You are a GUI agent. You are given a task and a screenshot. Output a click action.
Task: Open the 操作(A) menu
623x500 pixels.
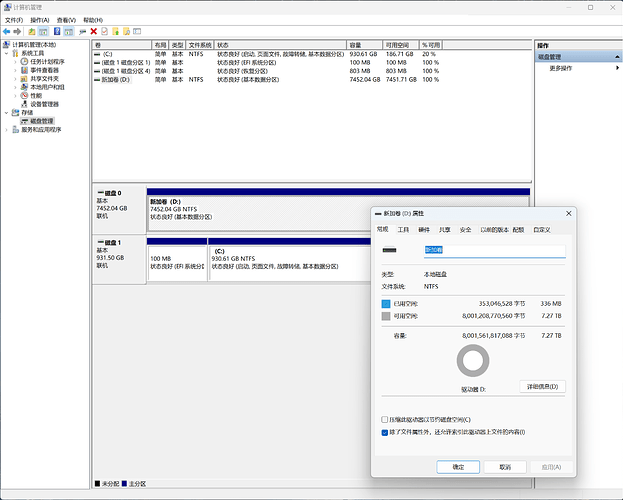point(39,20)
